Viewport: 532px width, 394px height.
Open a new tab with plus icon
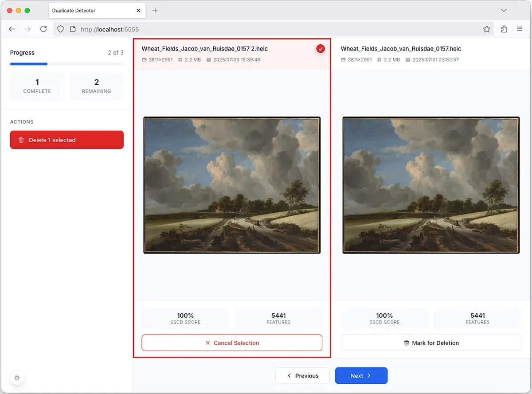tap(155, 11)
